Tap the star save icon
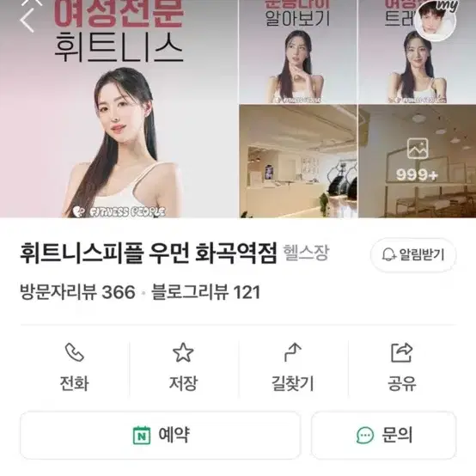Image resolution: width=476 pixels, height=476 pixels. [183, 352]
